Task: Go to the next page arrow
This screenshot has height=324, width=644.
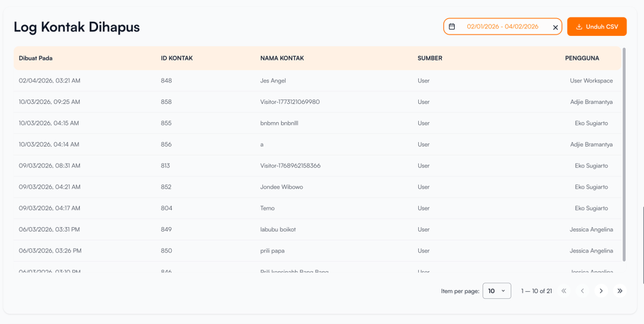Action: 601,291
